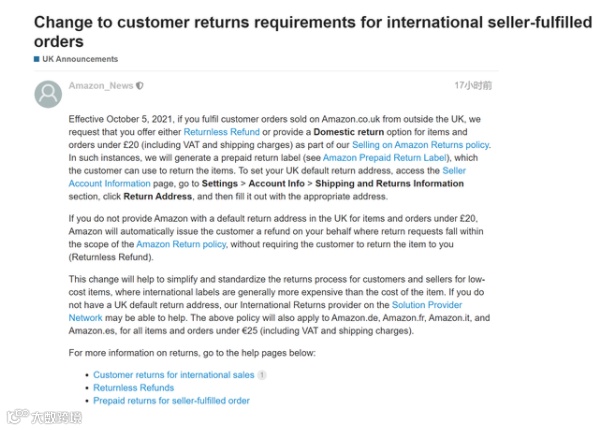
Task: Open the Amazon Prepaid Return Label link
Action: [x=384, y=158]
